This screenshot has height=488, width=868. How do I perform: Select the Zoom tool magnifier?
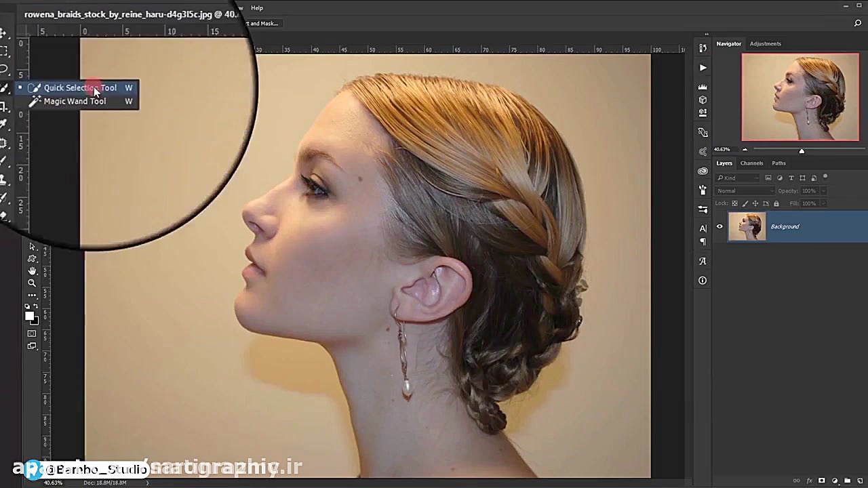point(32,283)
